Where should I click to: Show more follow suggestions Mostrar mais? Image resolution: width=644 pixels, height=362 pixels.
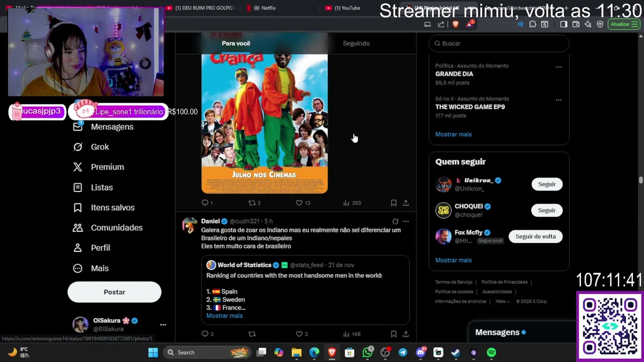click(453, 260)
